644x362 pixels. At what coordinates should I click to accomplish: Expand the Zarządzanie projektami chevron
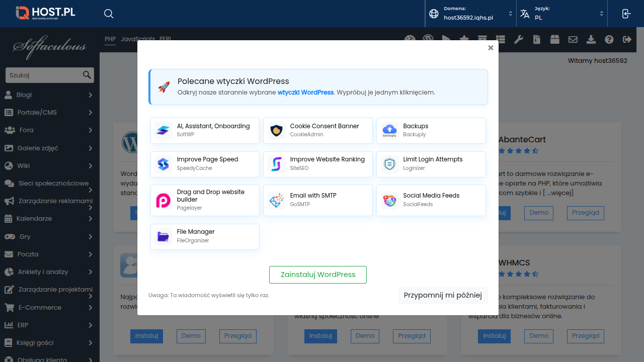click(x=91, y=297)
